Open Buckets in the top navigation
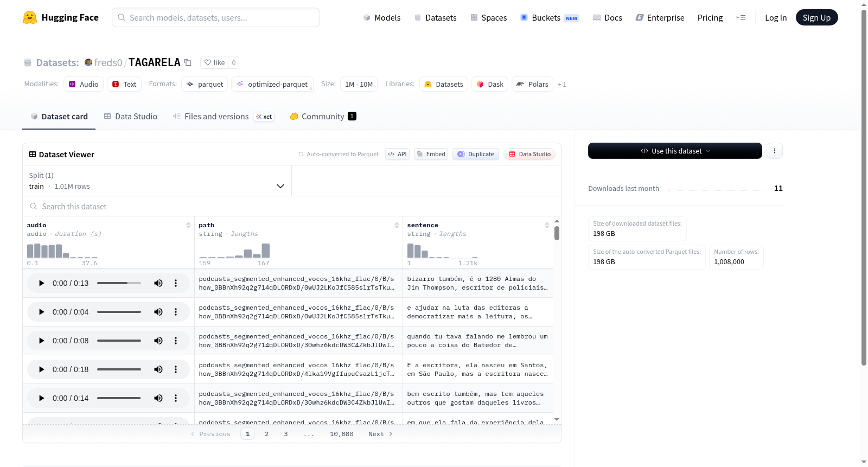Image resolution: width=868 pixels, height=467 pixels. pos(550,18)
